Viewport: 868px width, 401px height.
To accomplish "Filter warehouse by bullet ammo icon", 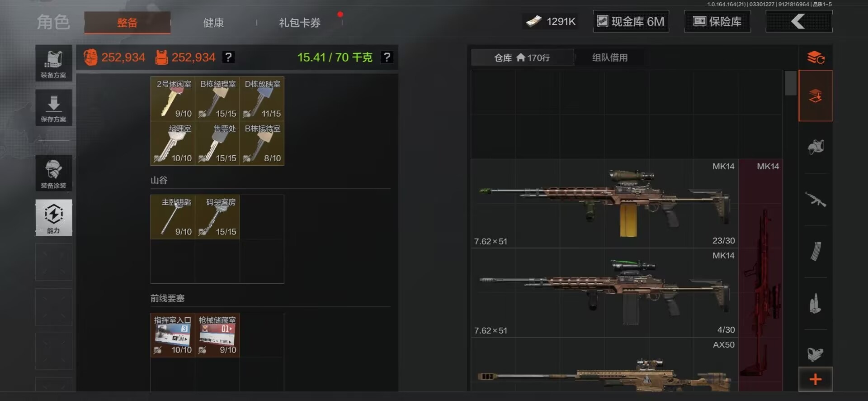I will tap(815, 303).
